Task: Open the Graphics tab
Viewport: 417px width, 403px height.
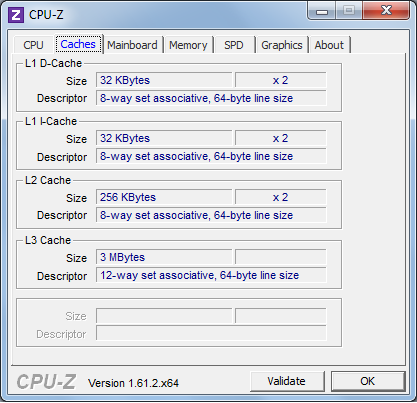Action: pyautogui.click(x=282, y=45)
